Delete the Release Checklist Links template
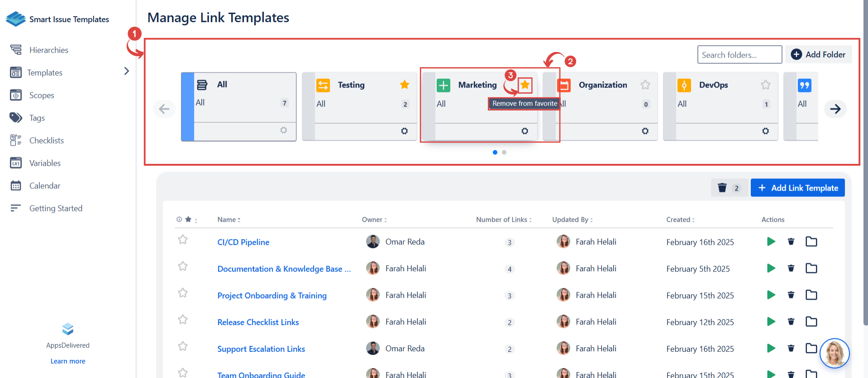The height and width of the screenshot is (378, 868). [791, 322]
